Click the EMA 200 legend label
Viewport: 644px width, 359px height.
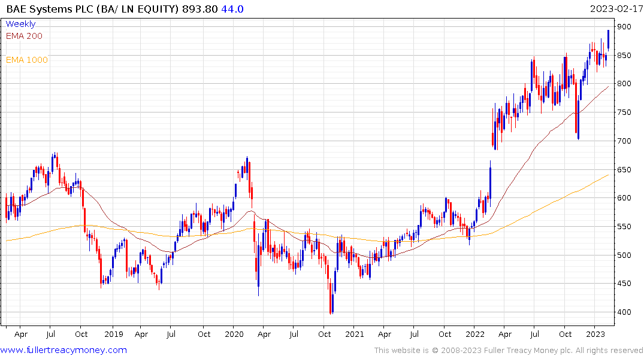point(24,36)
